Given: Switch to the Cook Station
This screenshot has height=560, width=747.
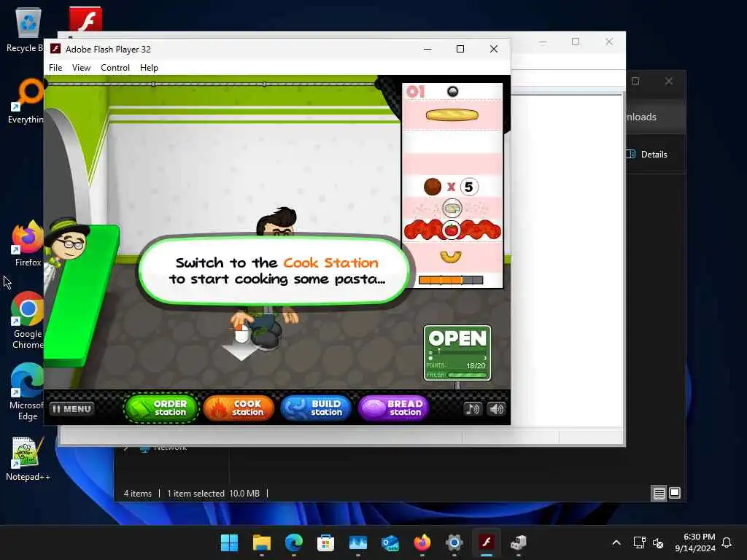Looking at the screenshot, I should pos(239,408).
